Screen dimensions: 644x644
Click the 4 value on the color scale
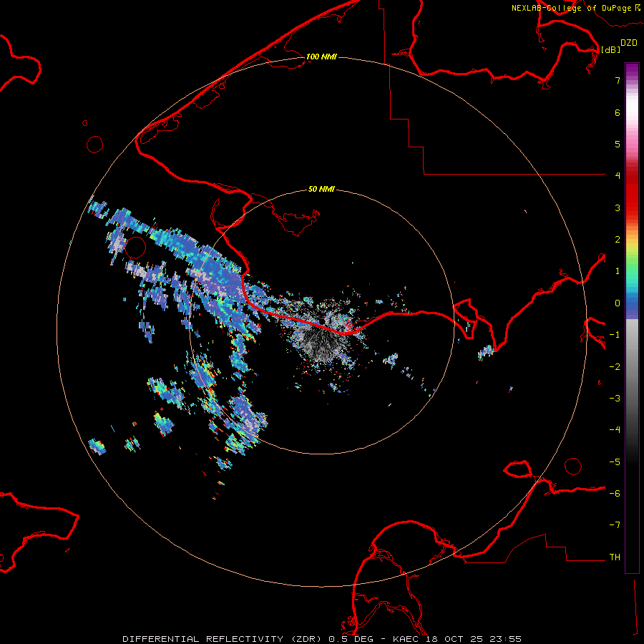[618, 176]
